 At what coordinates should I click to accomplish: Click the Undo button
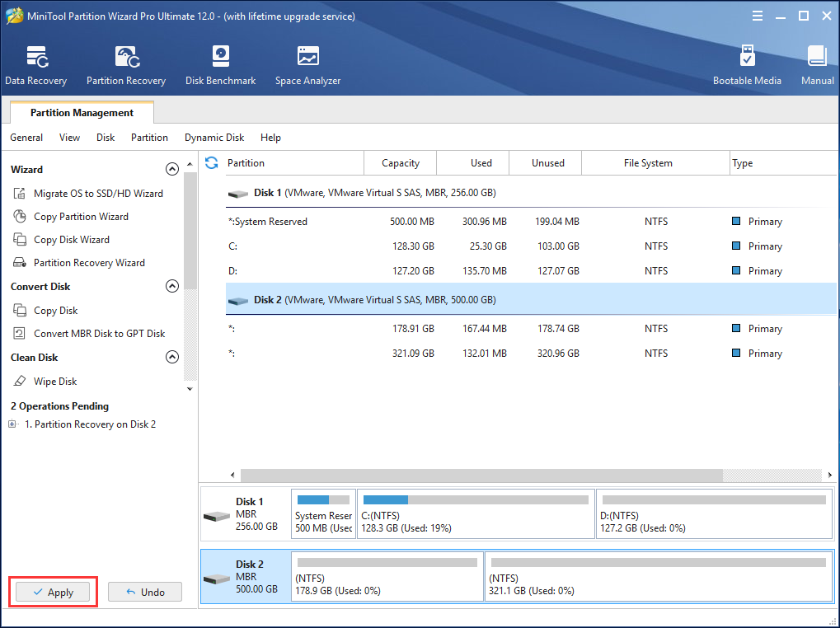pos(145,592)
